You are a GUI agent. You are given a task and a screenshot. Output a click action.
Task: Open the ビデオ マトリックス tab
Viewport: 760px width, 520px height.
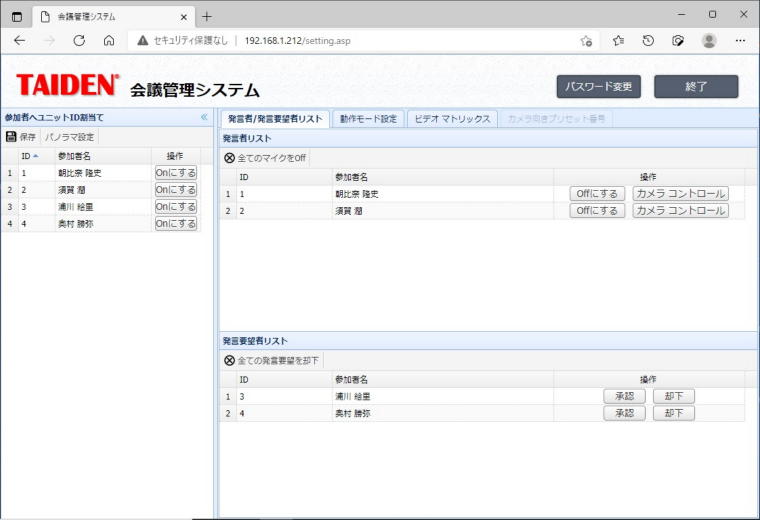coord(452,119)
